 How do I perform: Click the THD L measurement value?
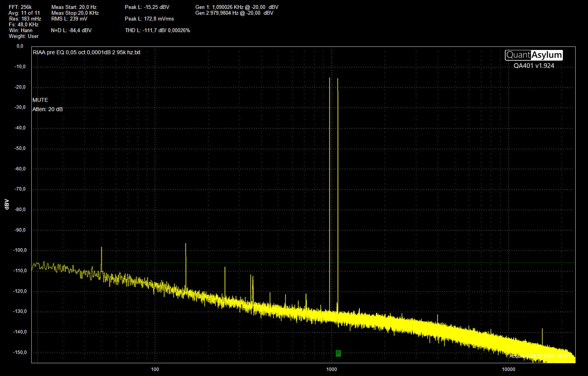click(157, 30)
